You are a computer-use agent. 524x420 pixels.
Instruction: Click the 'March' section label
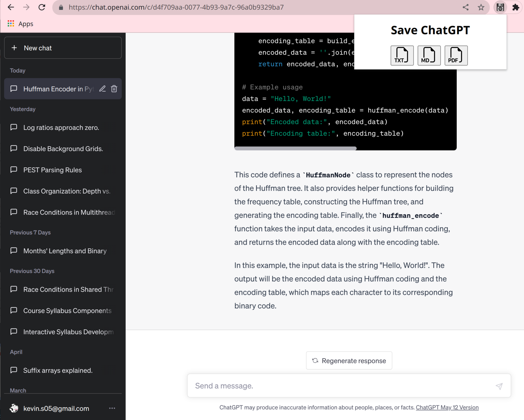(18, 390)
